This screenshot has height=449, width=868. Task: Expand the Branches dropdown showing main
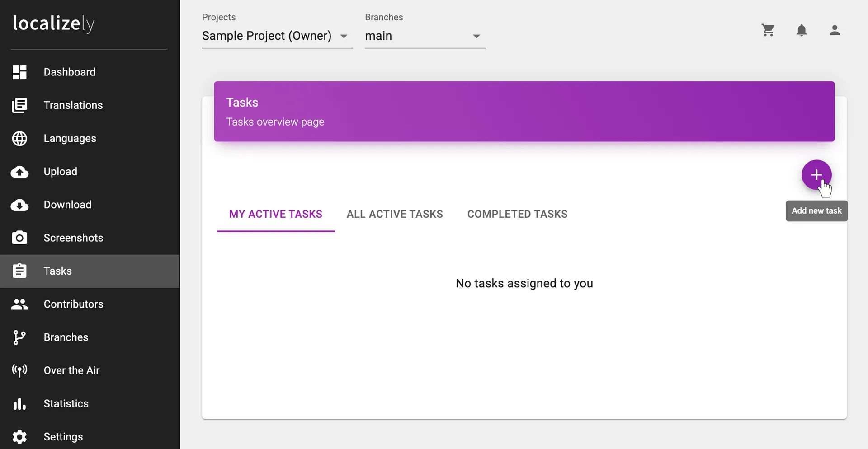[476, 36]
